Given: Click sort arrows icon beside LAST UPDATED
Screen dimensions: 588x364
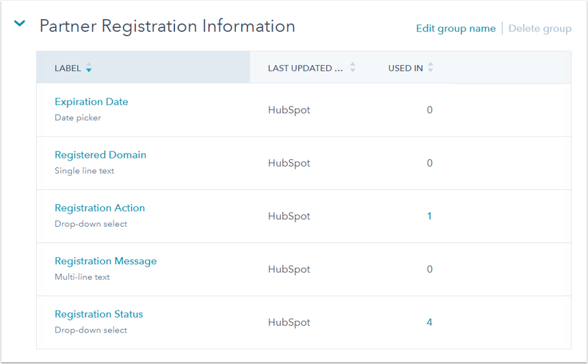Looking at the screenshot, I should (353, 68).
